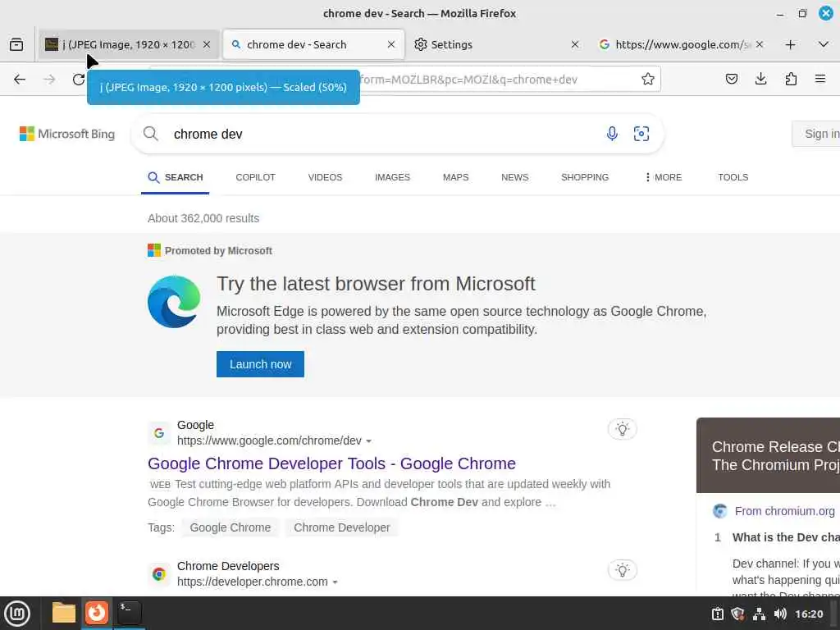Bookmark this page with star icon
This screenshot has height=630, width=840.
coord(648,80)
